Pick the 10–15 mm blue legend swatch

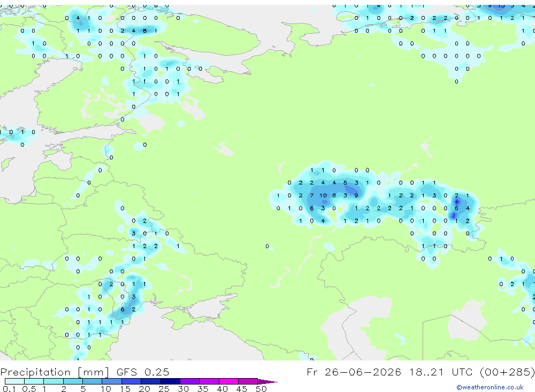tap(112, 381)
